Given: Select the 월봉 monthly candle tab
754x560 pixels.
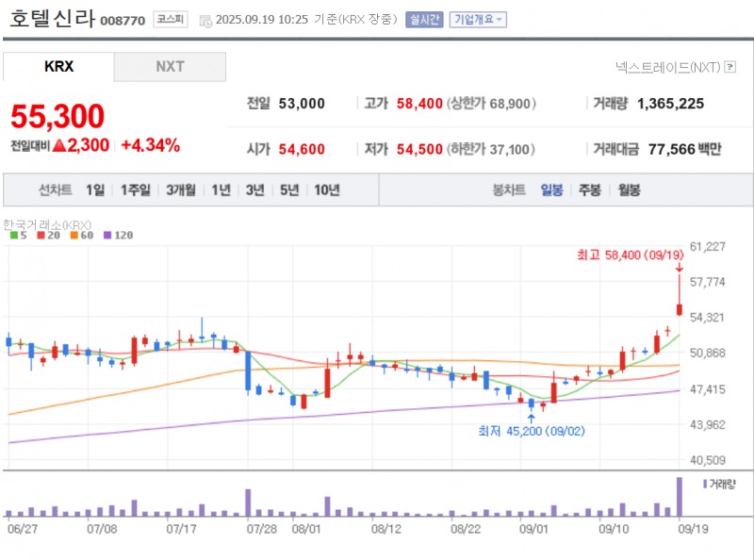Looking at the screenshot, I should tap(630, 189).
